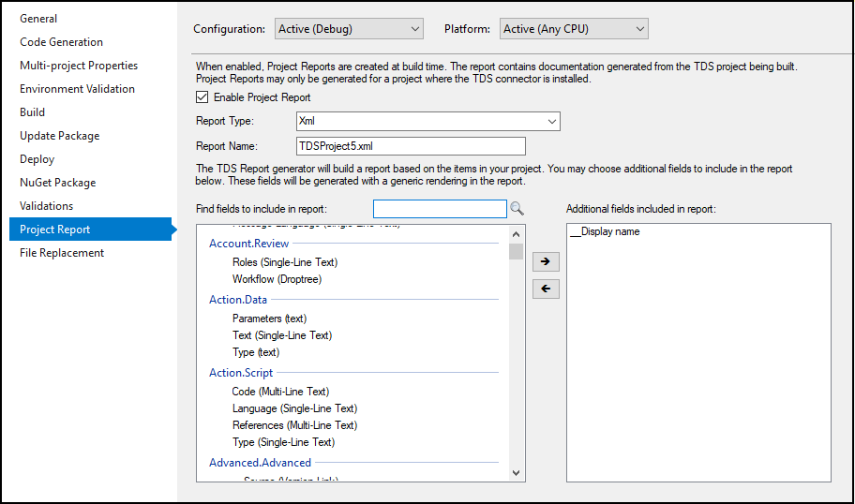
Task: Open the Configuration dropdown
Action: pyautogui.click(x=349, y=29)
